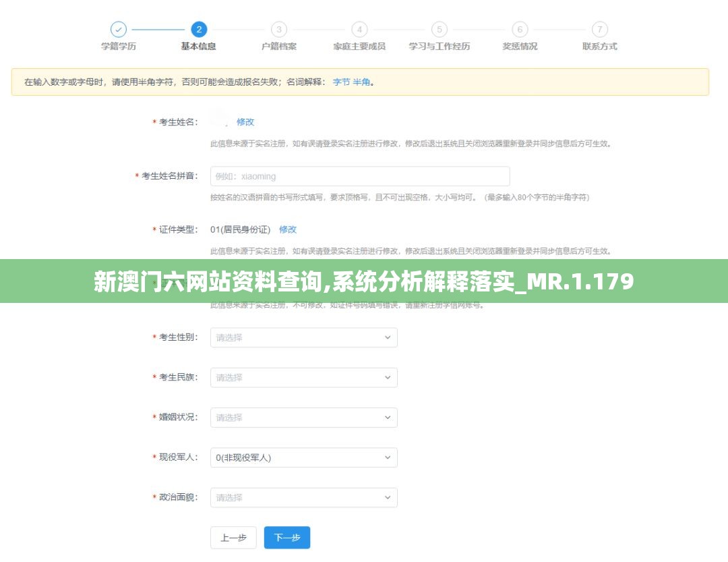Click the 证件类型 field label
728x562 pixels.
pyautogui.click(x=178, y=229)
